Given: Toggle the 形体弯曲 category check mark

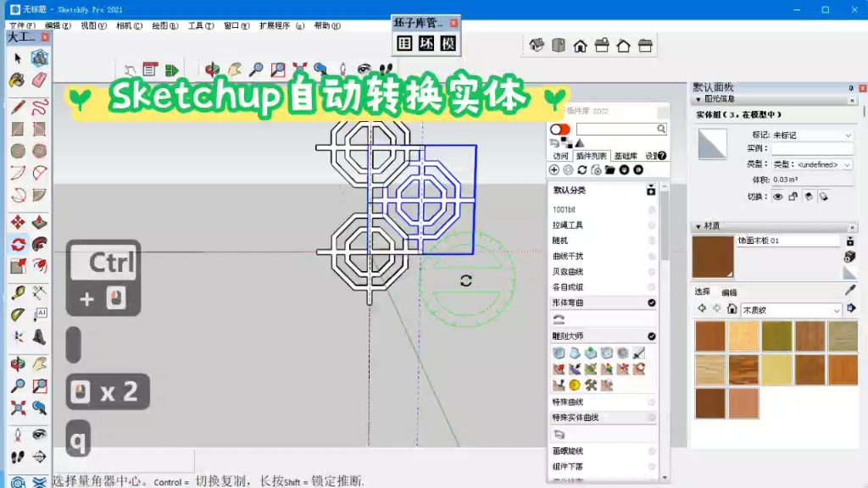Looking at the screenshot, I should coord(652,302).
